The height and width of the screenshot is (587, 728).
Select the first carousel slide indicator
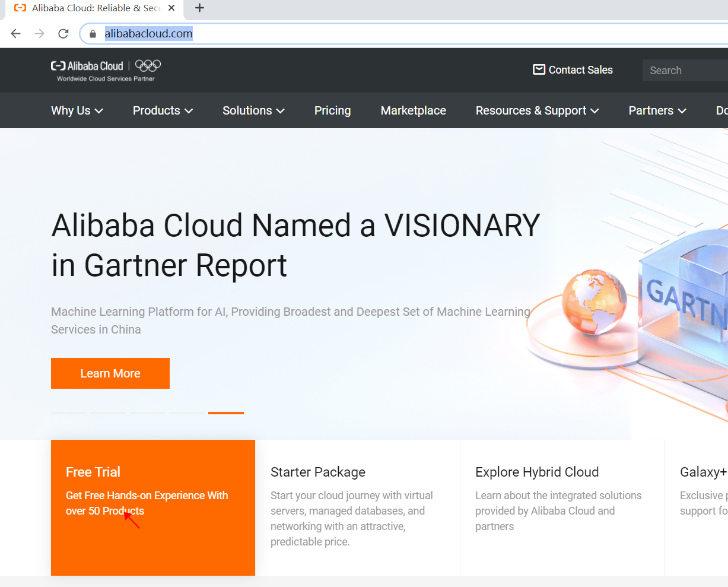(69, 413)
